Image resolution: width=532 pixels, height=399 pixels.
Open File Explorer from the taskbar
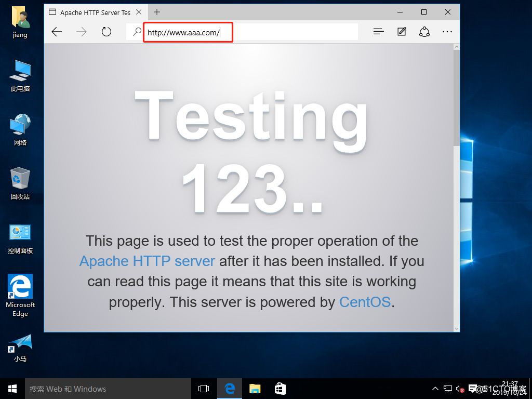255,389
